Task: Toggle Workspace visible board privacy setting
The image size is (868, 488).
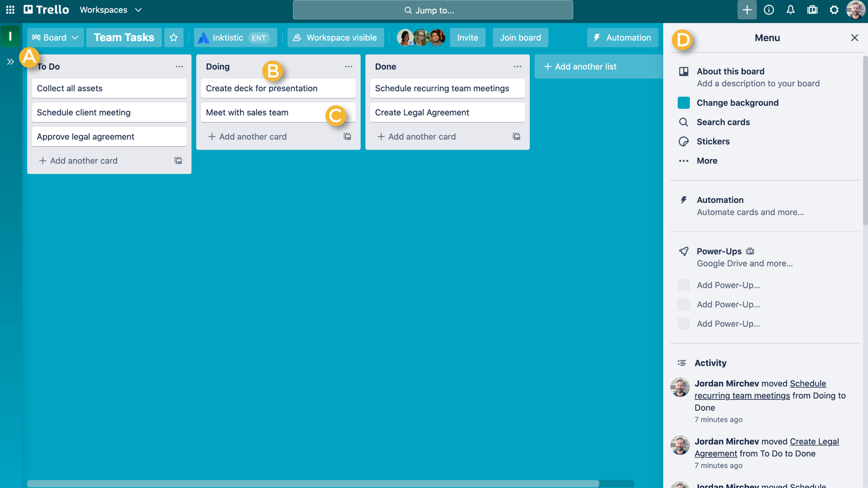Action: (x=335, y=37)
